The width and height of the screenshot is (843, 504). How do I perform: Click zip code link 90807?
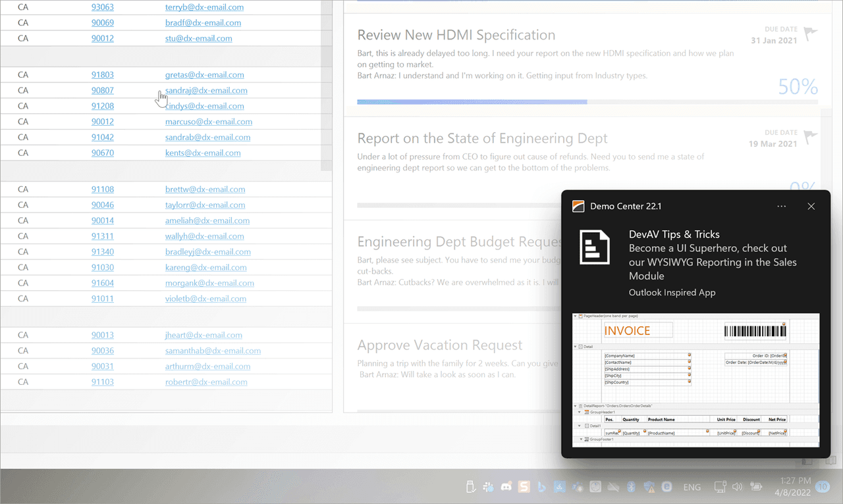pyautogui.click(x=103, y=90)
